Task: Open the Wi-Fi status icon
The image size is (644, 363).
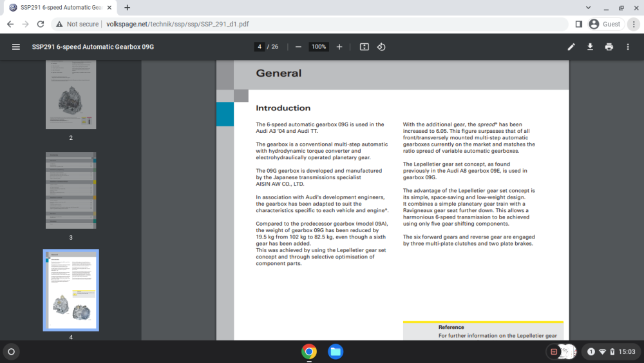Action: coord(603,351)
